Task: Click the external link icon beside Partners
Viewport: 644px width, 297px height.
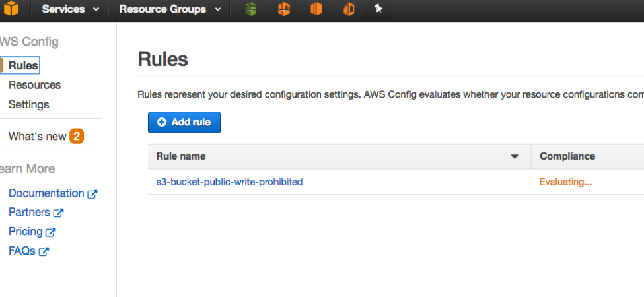Action: (59, 213)
